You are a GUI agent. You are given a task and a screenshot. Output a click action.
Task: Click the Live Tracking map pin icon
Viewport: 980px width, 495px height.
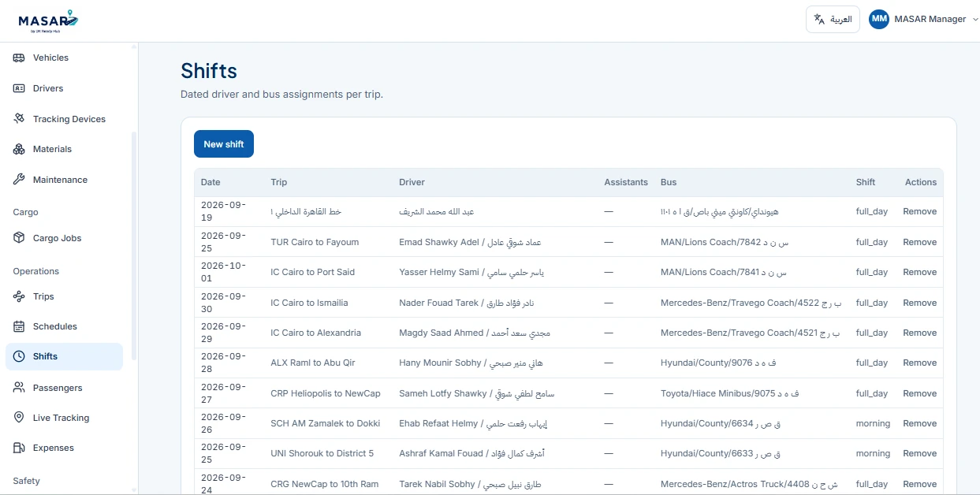[x=19, y=418]
